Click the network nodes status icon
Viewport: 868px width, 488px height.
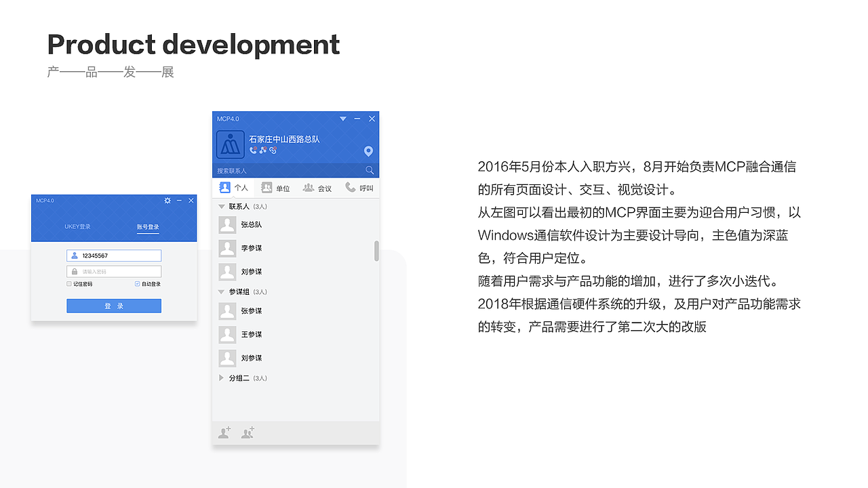(x=262, y=150)
